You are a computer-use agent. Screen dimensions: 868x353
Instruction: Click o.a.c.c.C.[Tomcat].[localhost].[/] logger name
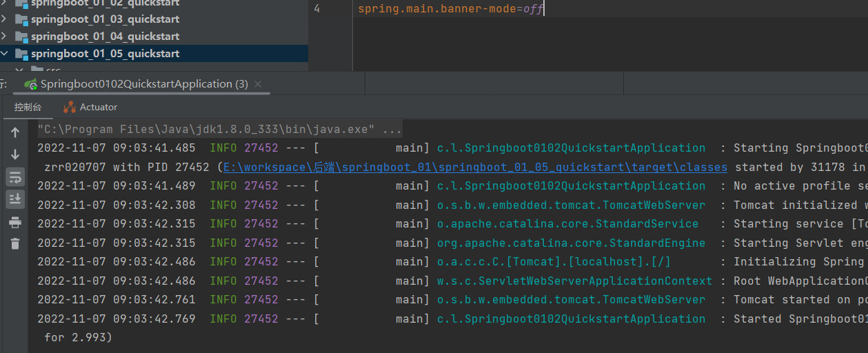click(554, 262)
